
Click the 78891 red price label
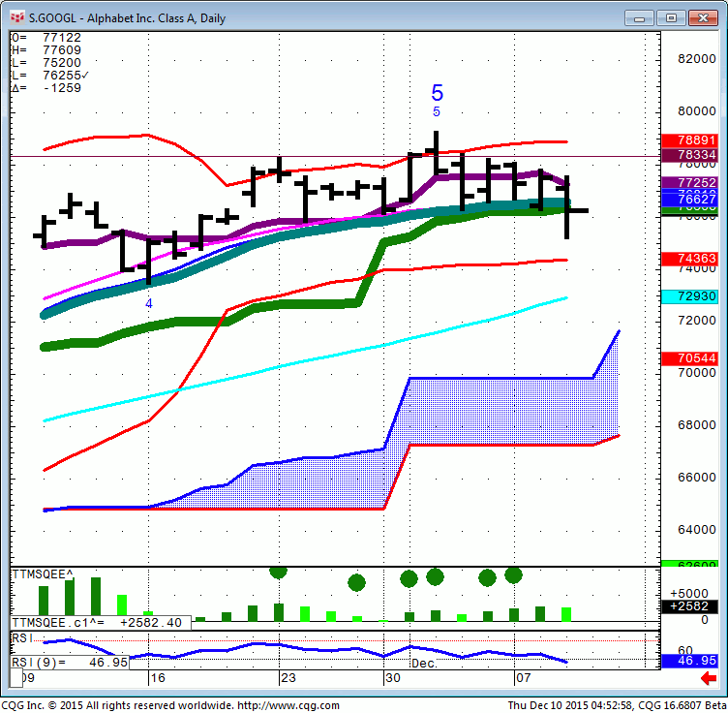[x=689, y=140]
